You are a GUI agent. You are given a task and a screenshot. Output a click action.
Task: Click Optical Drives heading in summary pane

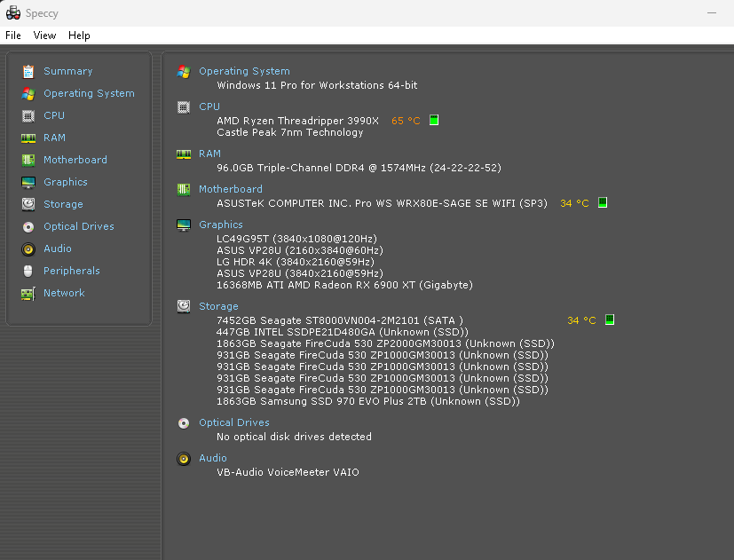tap(234, 422)
